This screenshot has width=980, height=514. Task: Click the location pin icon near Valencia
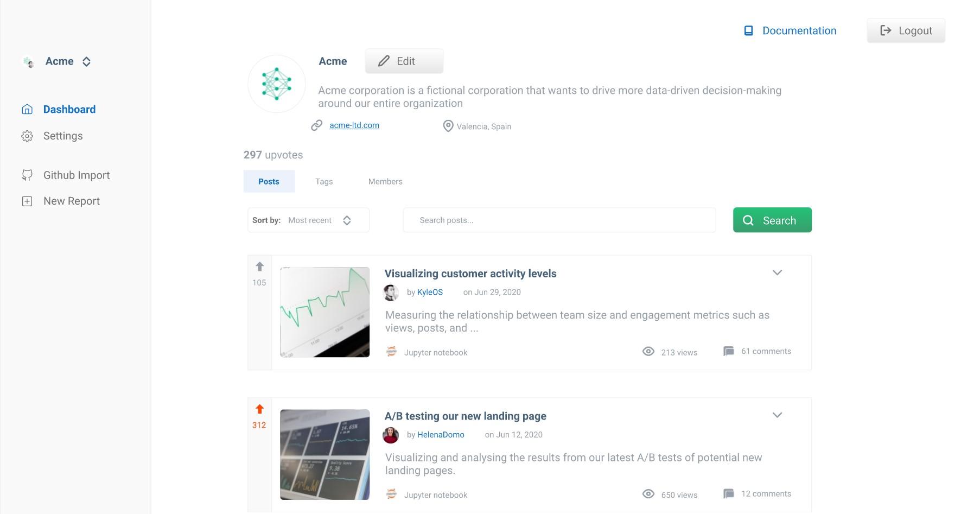[448, 126]
